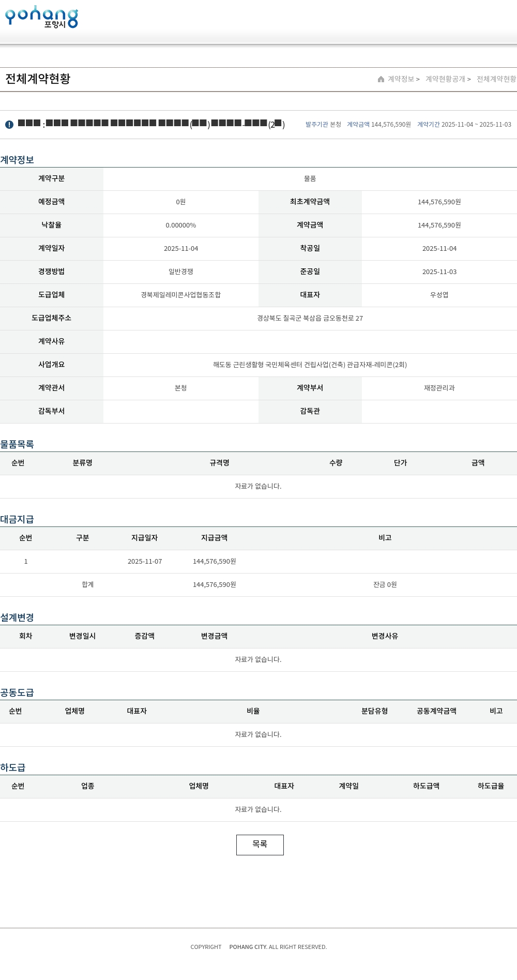Screen dimensions: 517x980
Task: Click the 잔금 0원 cell
Action: (385, 584)
